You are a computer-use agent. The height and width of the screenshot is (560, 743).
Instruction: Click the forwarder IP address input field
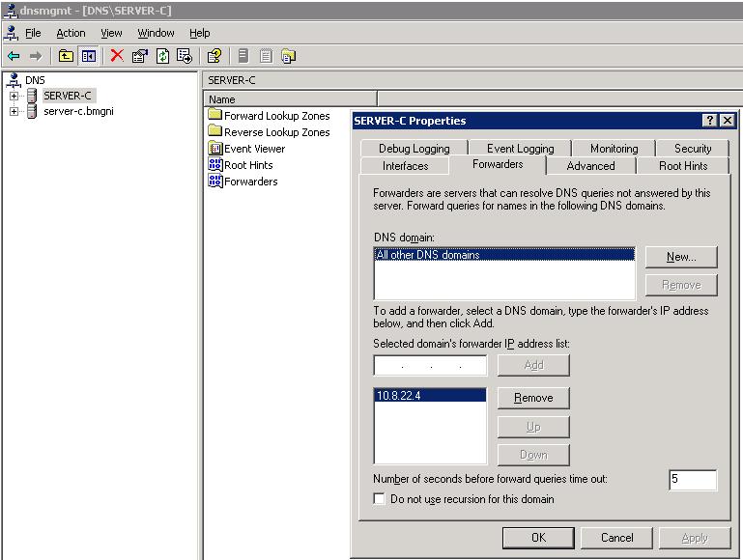click(430, 365)
